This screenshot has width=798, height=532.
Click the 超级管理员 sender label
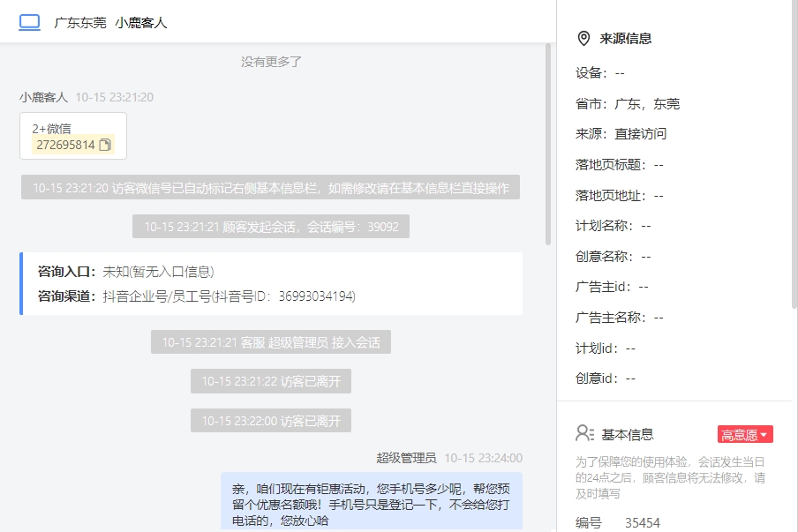[406, 458]
